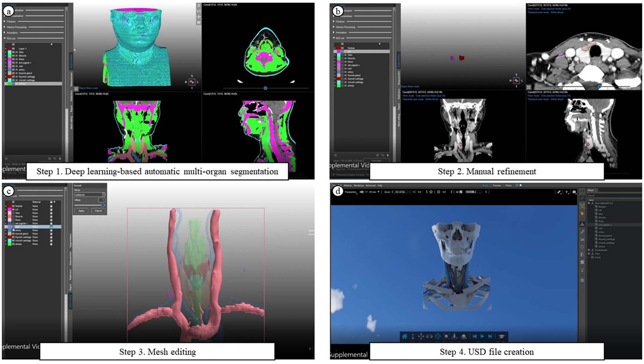Image resolution: width=644 pixels, height=364 pixels.
Task: Click the orbit rotate icon in panel d navigation bar
Action: point(429,336)
